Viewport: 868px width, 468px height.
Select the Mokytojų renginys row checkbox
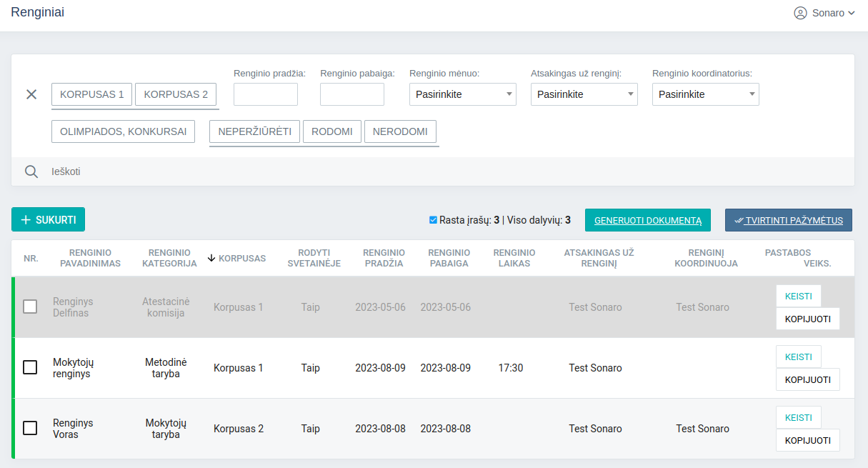pyautogui.click(x=30, y=367)
